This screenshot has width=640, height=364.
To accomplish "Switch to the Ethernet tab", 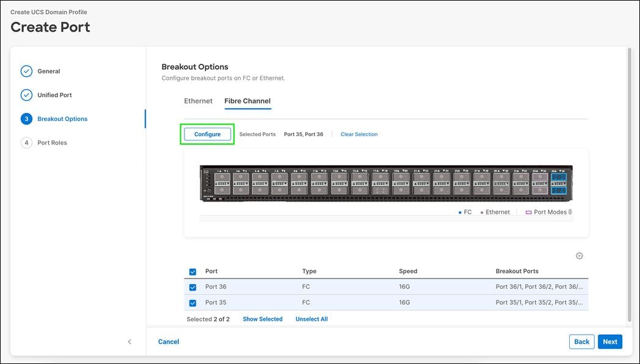I will pos(198,101).
